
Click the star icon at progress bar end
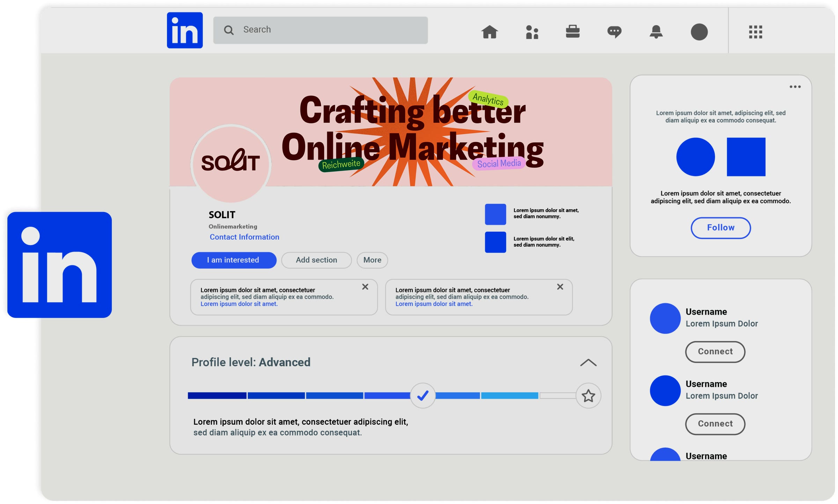coord(588,395)
